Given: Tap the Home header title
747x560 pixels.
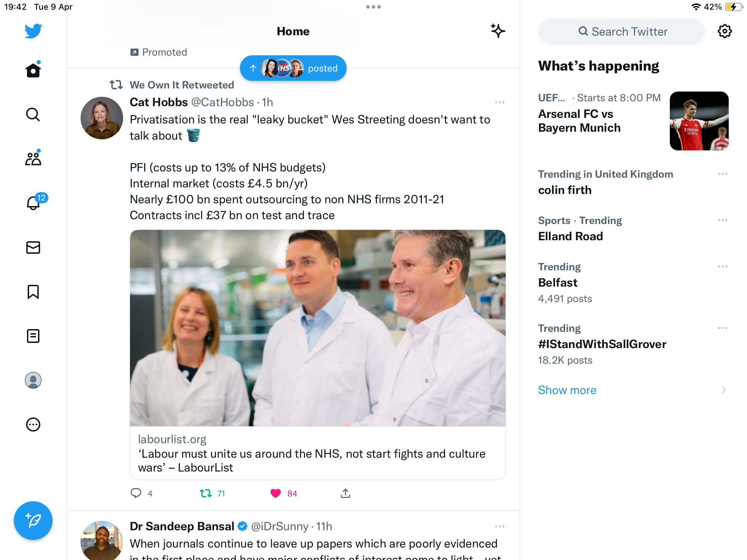Looking at the screenshot, I should coord(293,31).
